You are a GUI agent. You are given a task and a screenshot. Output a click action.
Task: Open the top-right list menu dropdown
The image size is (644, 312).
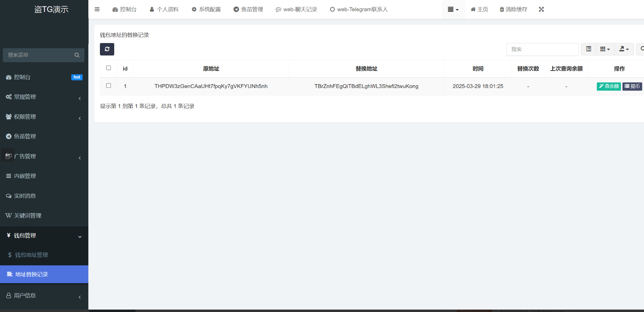[453, 9]
